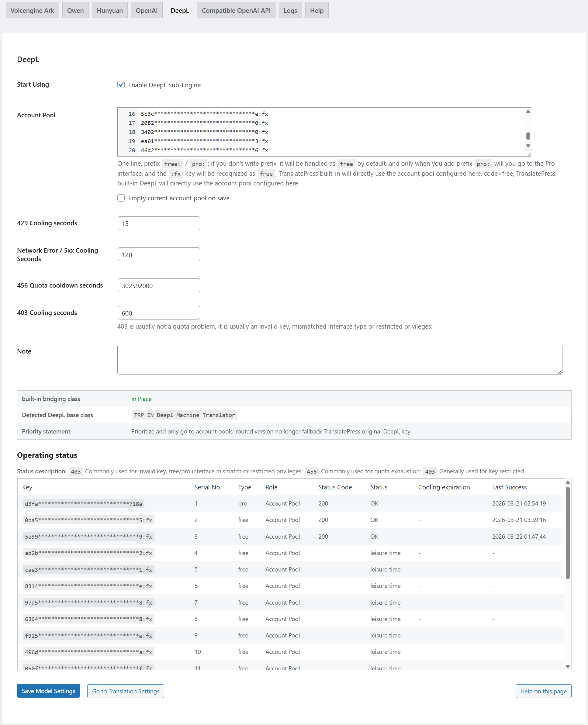Click the 456 code badge in status description

[312, 471]
